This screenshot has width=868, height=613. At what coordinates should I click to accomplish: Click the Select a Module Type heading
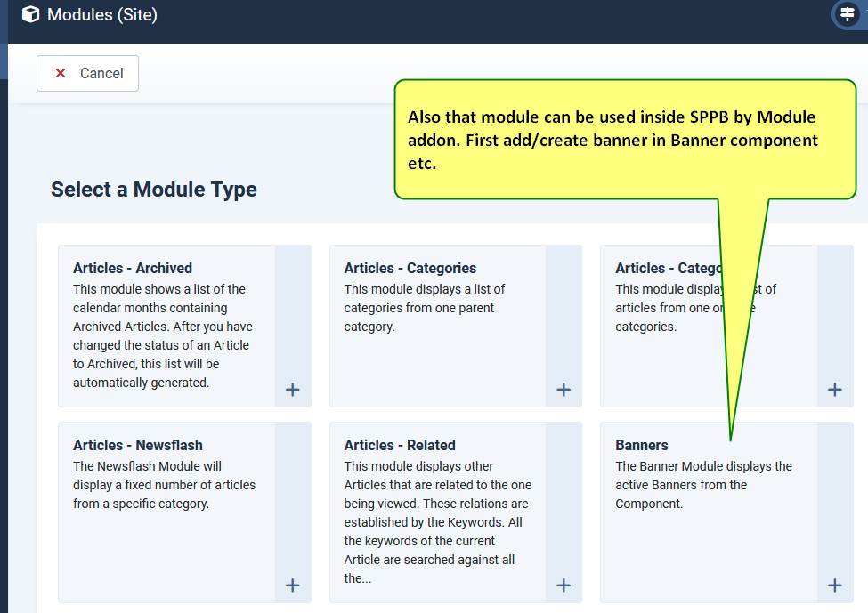[x=154, y=190]
